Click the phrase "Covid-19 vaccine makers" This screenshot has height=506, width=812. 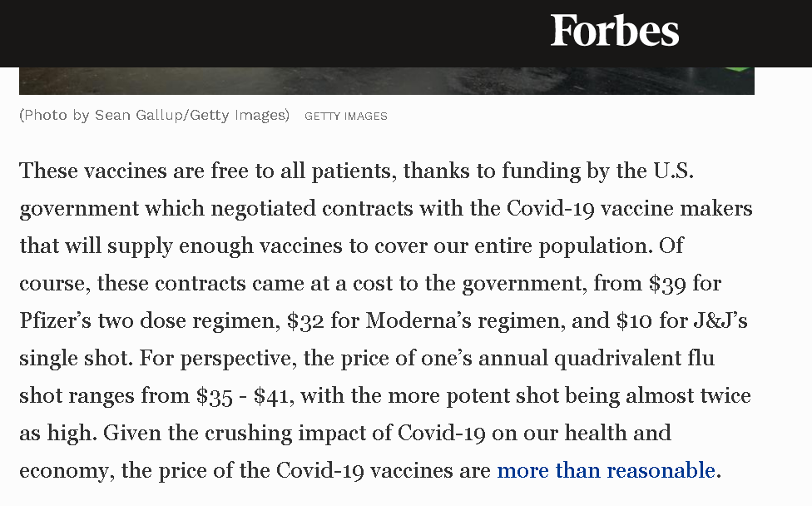(629, 208)
